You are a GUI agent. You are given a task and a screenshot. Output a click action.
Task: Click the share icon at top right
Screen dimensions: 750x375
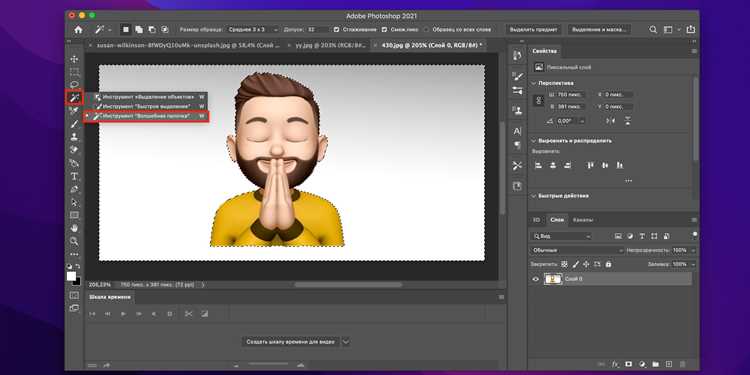tap(690, 30)
